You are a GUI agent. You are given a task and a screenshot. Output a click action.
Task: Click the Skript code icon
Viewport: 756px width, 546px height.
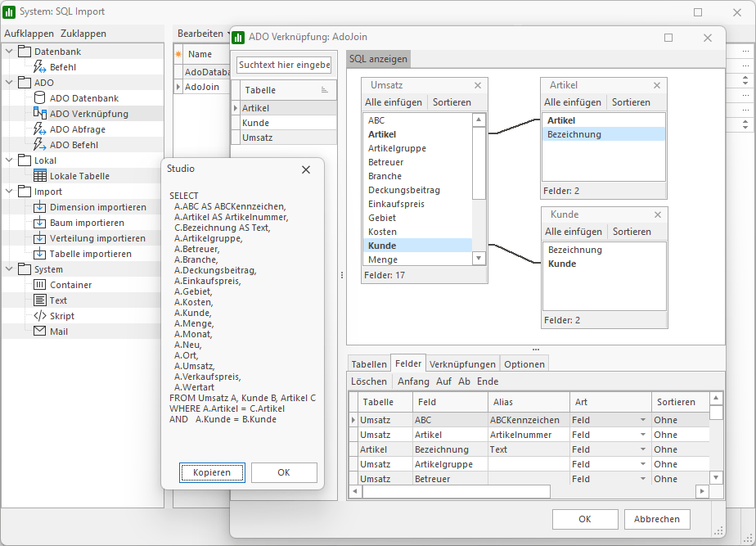pyautogui.click(x=40, y=316)
